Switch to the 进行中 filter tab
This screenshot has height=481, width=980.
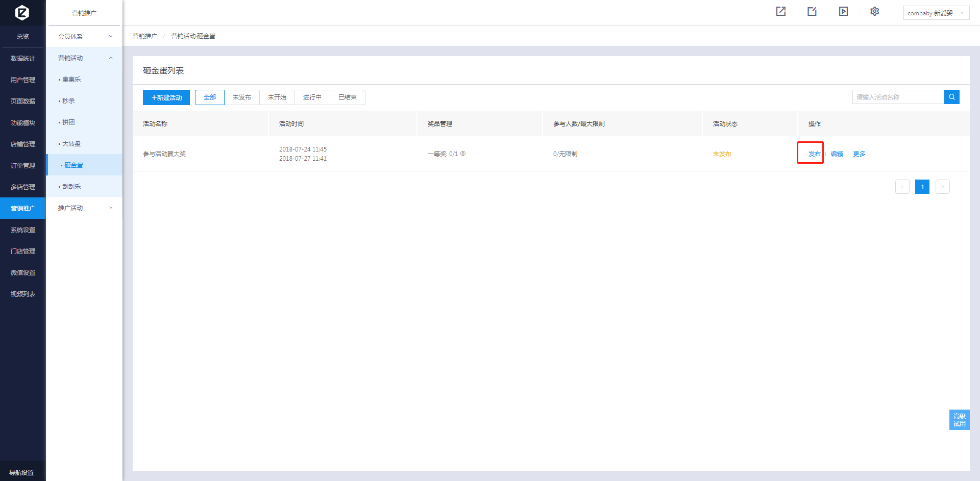[x=312, y=97]
